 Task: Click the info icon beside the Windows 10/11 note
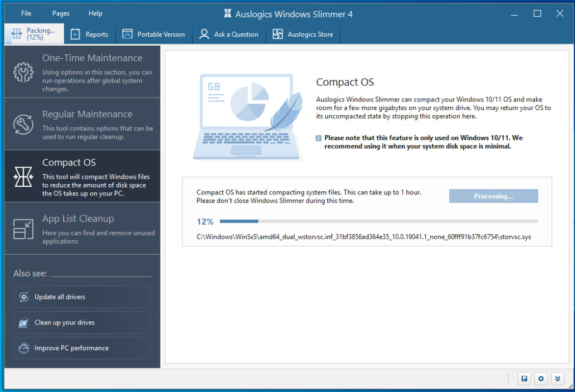(x=319, y=138)
